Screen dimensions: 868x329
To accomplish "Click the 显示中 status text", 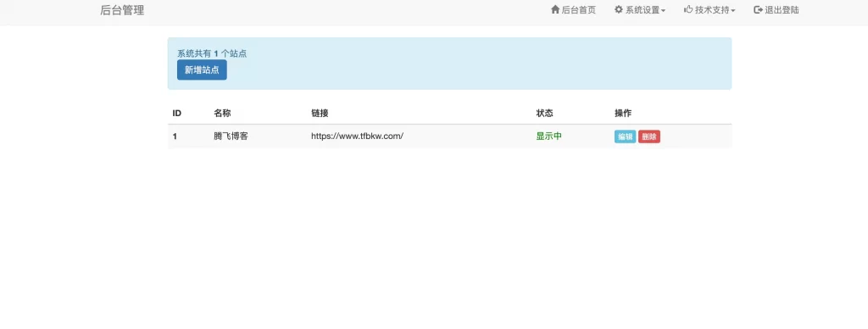I will point(549,137).
